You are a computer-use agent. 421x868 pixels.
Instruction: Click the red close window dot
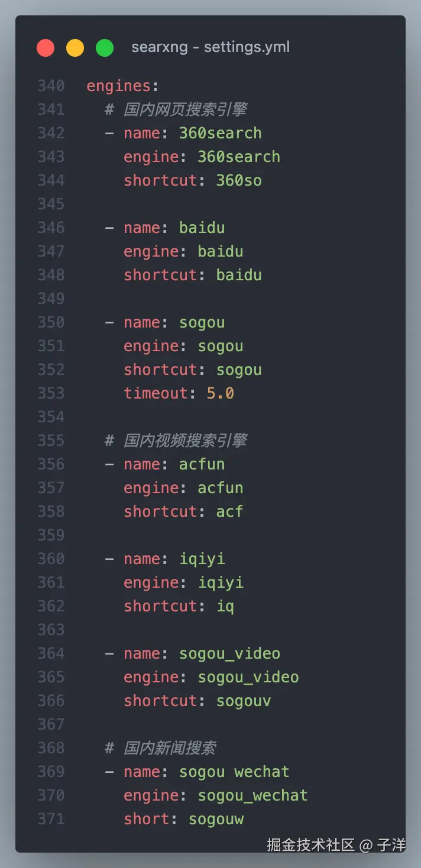coord(46,48)
